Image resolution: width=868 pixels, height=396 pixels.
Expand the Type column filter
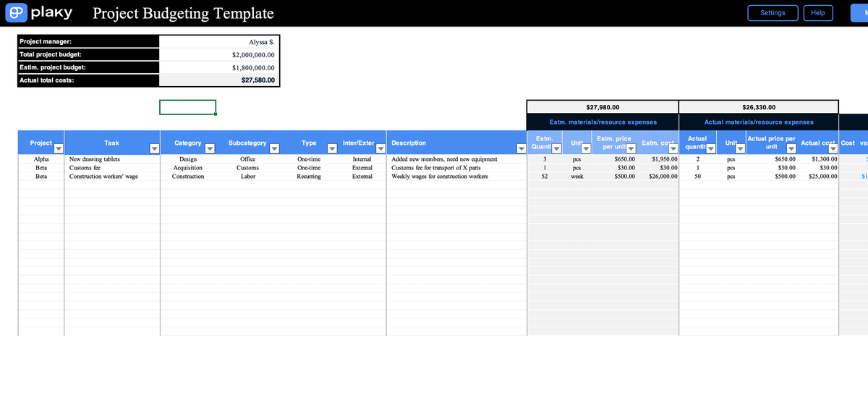pos(332,149)
